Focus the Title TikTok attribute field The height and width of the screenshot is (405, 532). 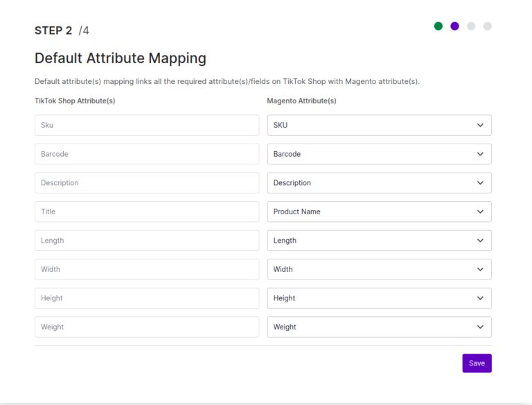point(147,212)
